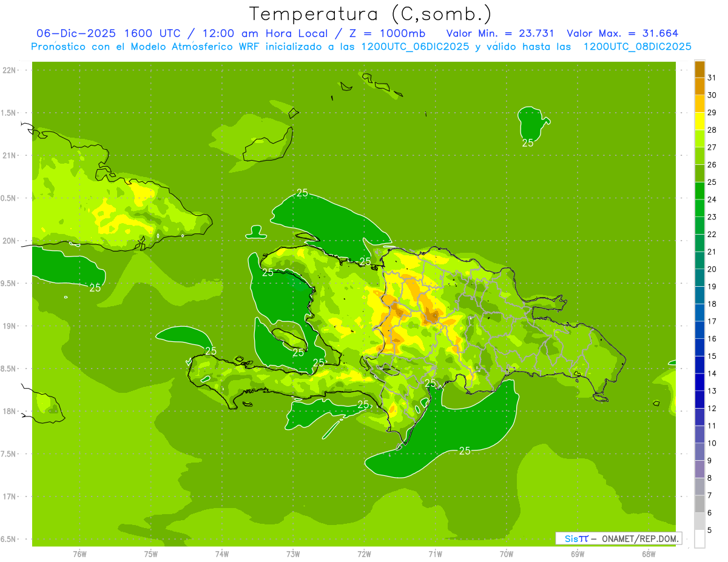Click the "69W" longitude axis label
Viewport: 728px width, 562px height.
point(578,554)
